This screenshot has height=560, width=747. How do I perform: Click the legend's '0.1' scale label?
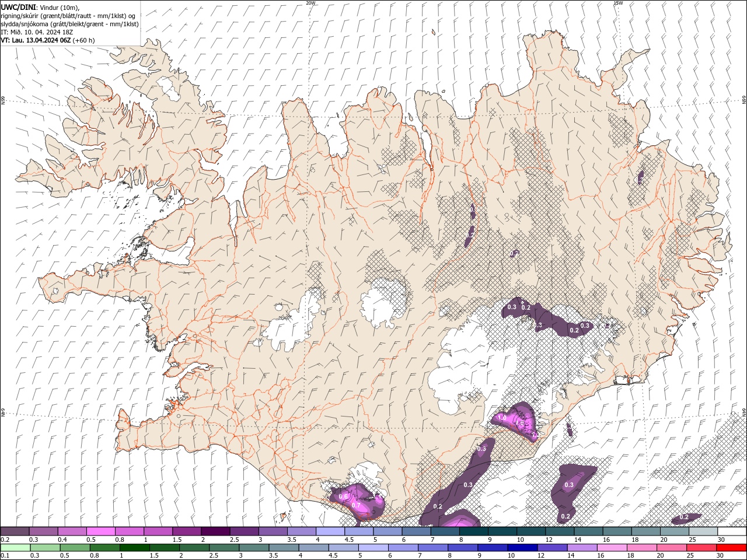(x=4, y=556)
